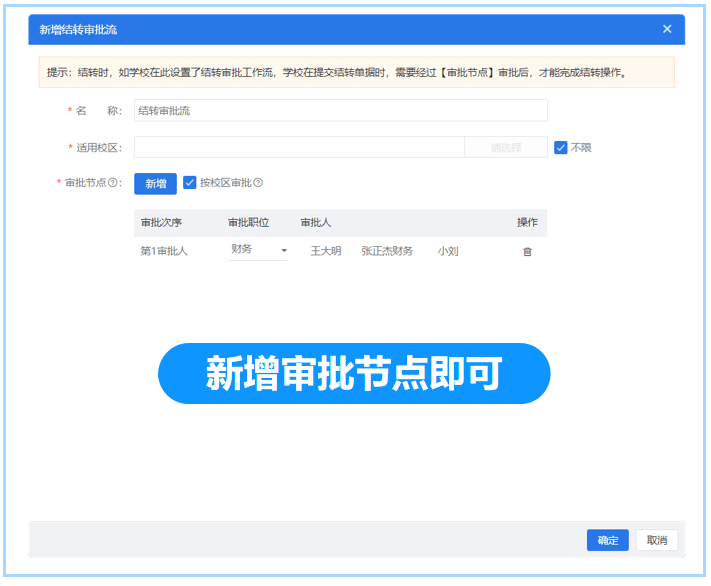Toggle the 按校区审批 checkbox

[x=190, y=182]
